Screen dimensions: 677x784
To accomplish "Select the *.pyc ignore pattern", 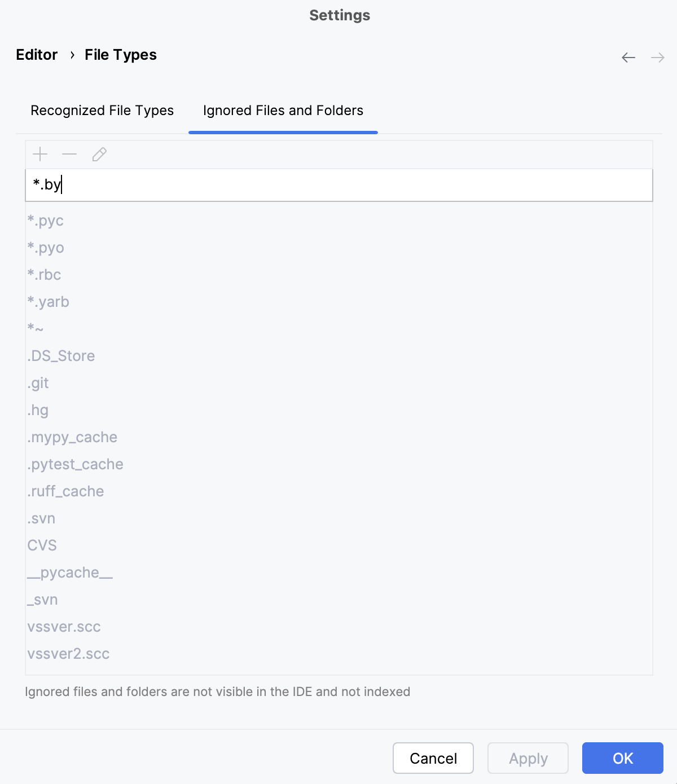I will pos(45,221).
